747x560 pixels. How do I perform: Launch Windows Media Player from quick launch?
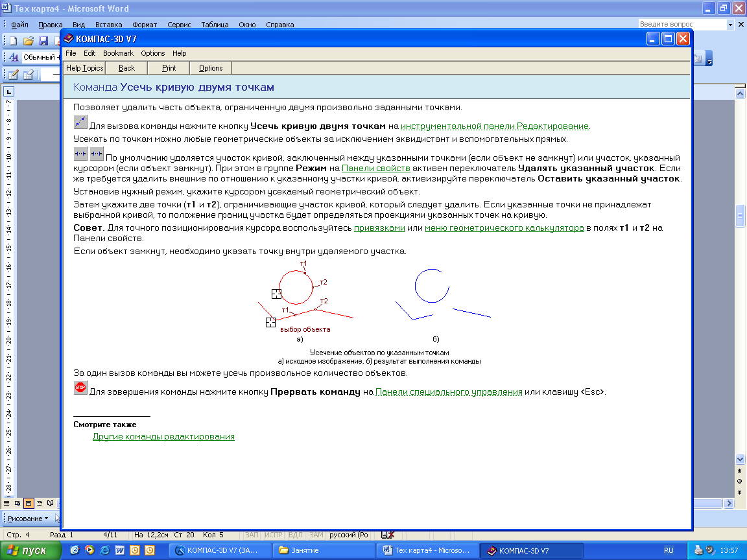click(89, 550)
